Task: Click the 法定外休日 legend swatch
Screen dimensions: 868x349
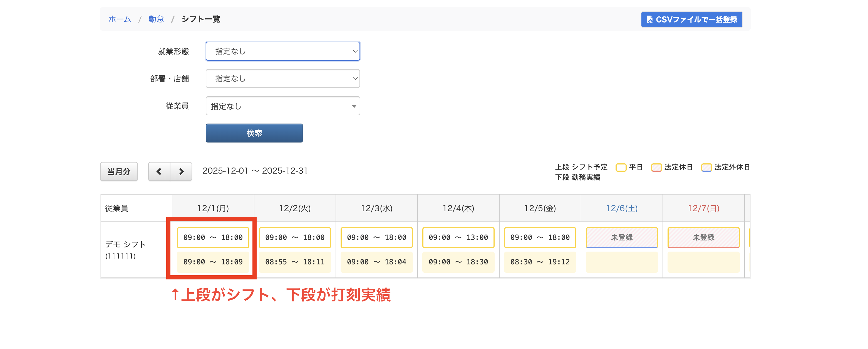Action: 706,168
